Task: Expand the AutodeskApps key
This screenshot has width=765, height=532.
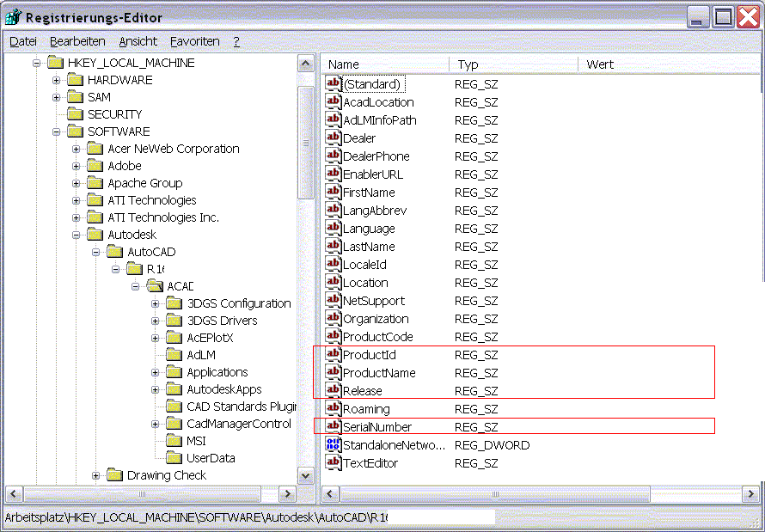Action: (155, 389)
